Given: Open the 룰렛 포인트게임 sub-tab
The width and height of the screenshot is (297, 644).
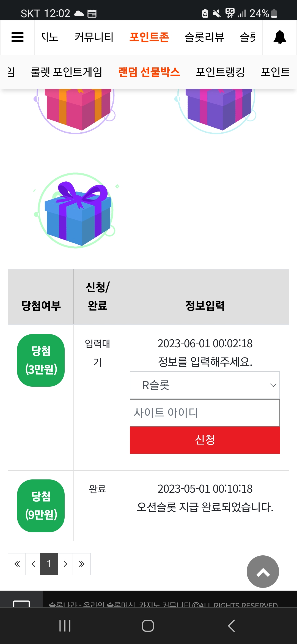Looking at the screenshot, I should click(66, 72).
